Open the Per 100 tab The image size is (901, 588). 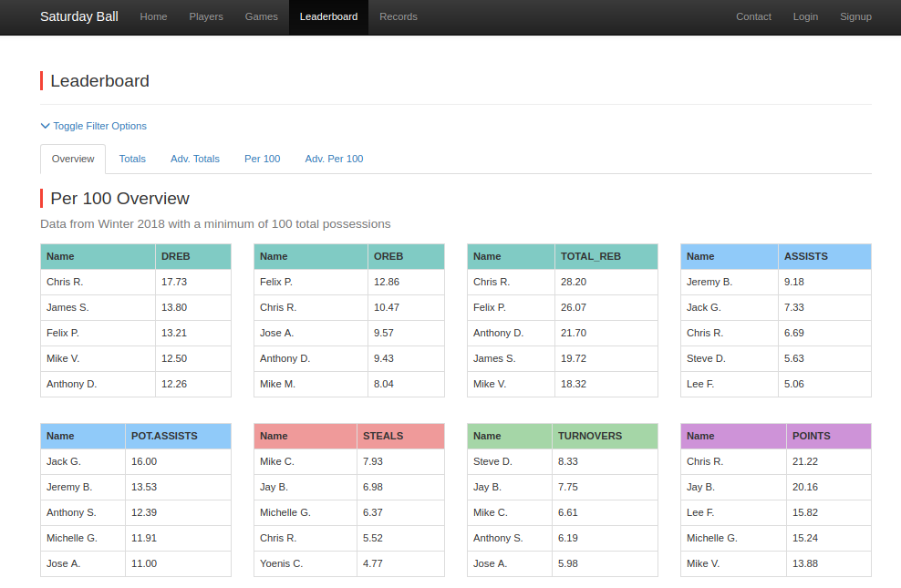(262, 158)
